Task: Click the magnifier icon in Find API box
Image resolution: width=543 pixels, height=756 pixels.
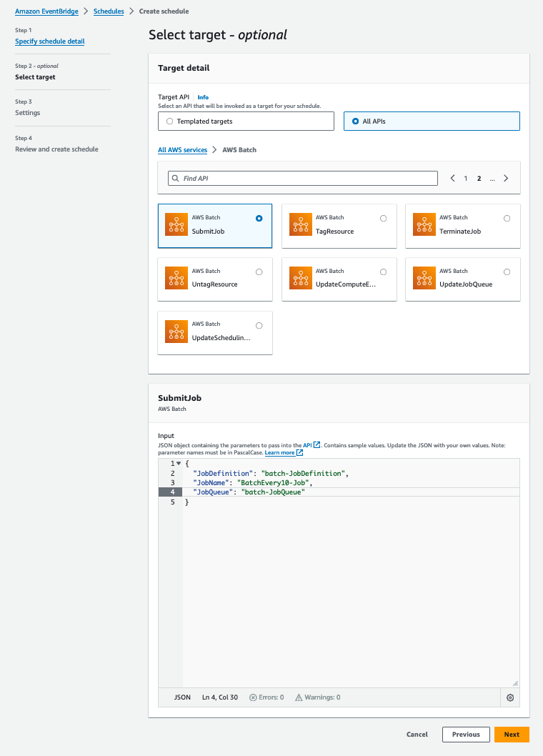Action: pyautogui.click(x=174, y=177)
